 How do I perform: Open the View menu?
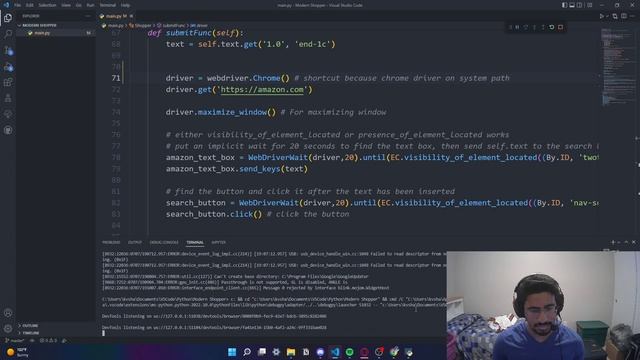tap(66, 5)
